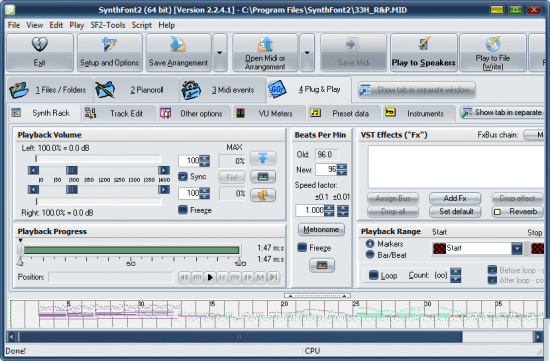Open the Other options subtab
The height and width of the screenshot is (361, 550).
(x=194, y=113)
